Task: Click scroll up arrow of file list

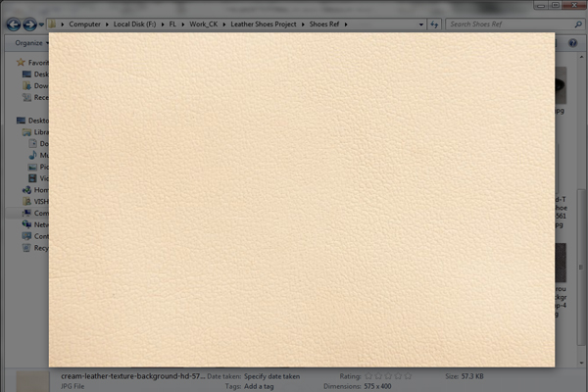Action: pyautogui.click(x=581, y=58)
